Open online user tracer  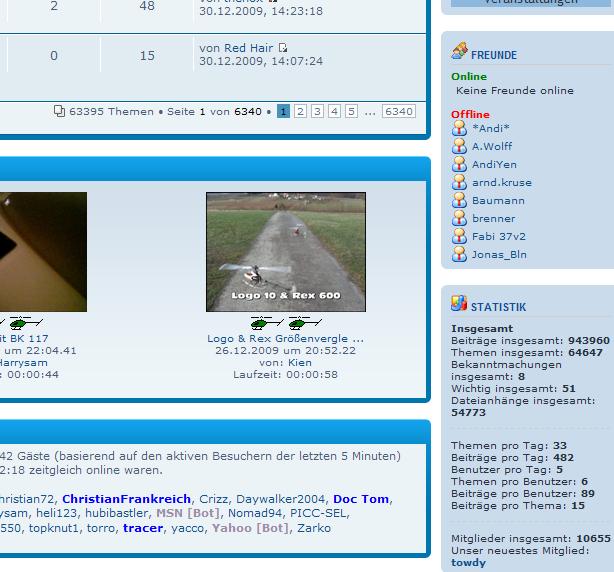pos(143,528)
